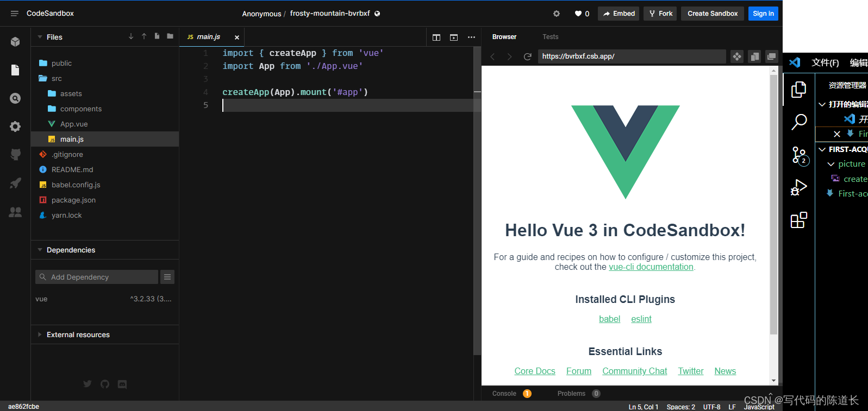Collapse the picture folder in VS Code

tap(831, 164)
